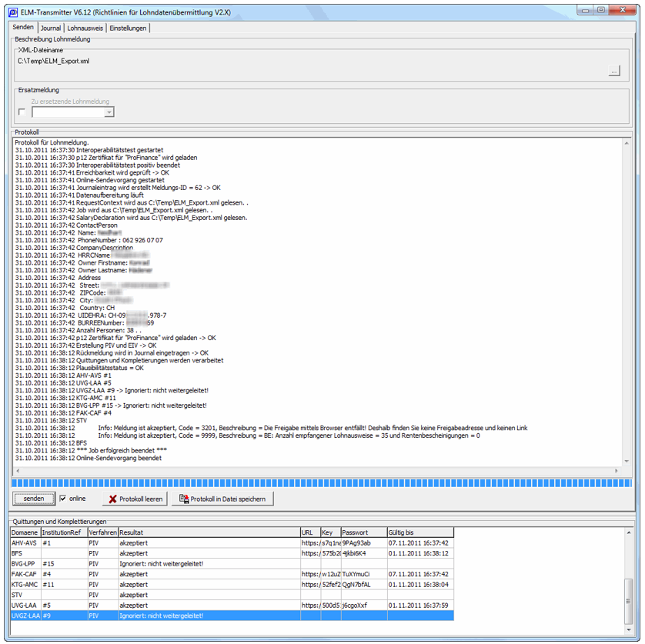Screen dimensions: 645x644
Task: Go to the Einstellungen tab
Action: [x=128, y=28]
